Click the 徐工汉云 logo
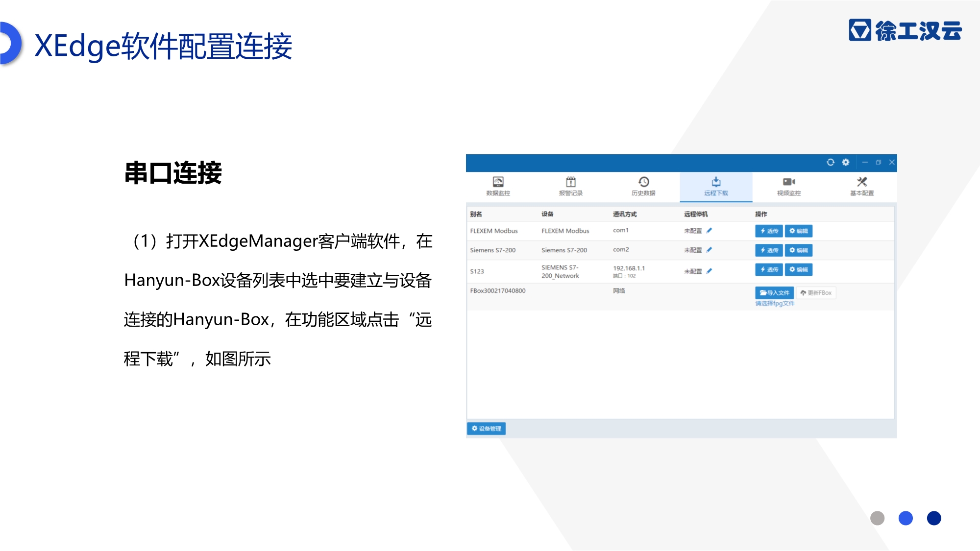 click(x=906, y=30)
